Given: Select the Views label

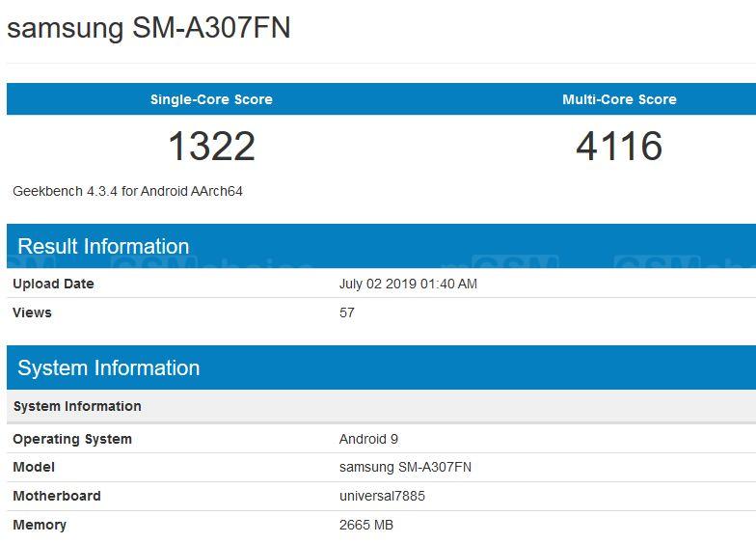Looking at the screenshot, I should [32, 312].
